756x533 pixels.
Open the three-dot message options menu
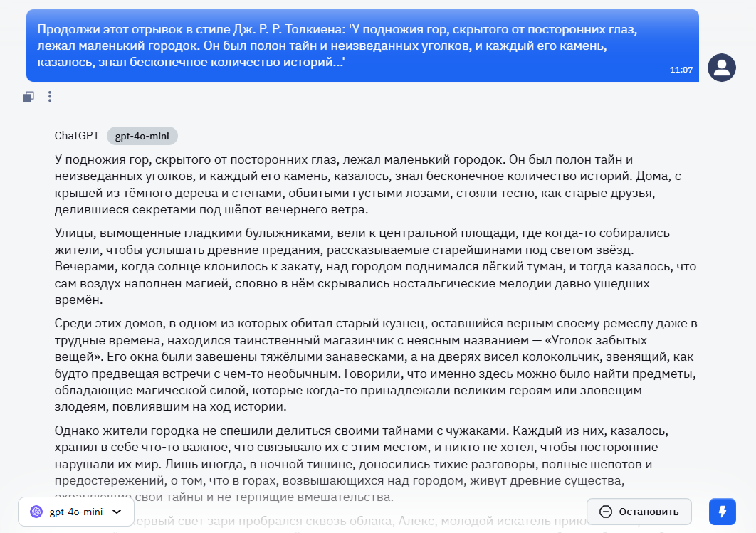pos(50,97)
